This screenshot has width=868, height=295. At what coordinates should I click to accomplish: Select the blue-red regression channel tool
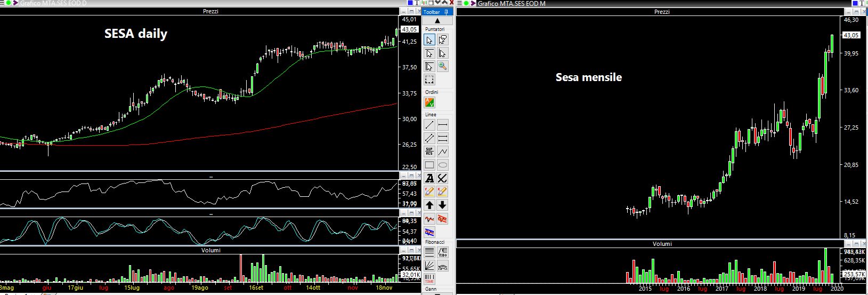click(429, 232)
